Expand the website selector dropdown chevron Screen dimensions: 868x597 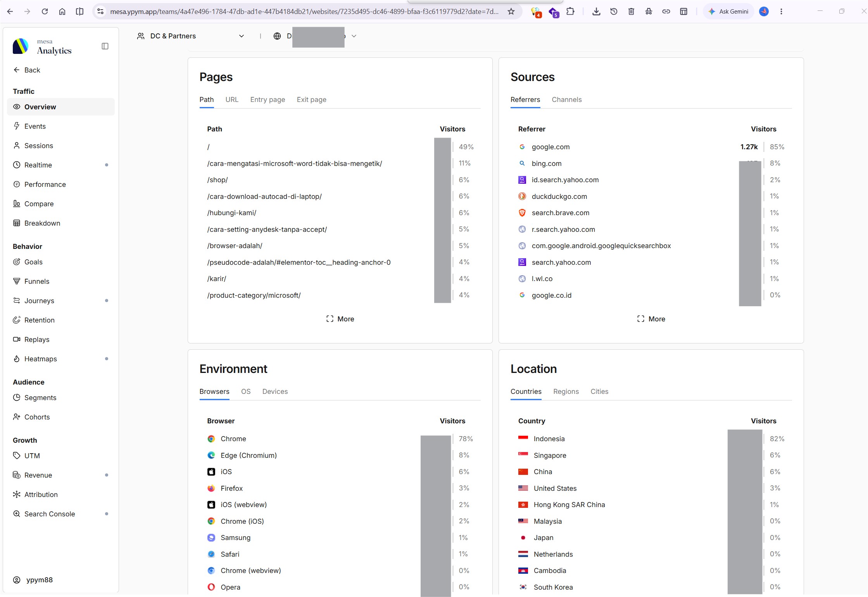coord(354,36)
